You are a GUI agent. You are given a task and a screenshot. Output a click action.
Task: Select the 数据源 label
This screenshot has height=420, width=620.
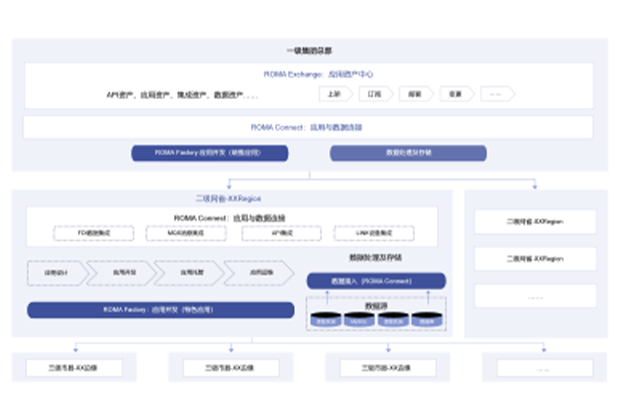tap(376, 306)
